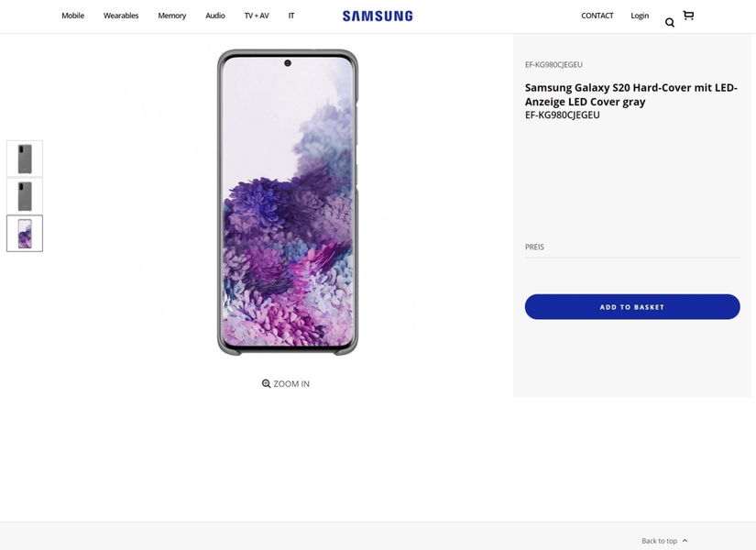Open the shopping cart icon

(x=688, y=16)
